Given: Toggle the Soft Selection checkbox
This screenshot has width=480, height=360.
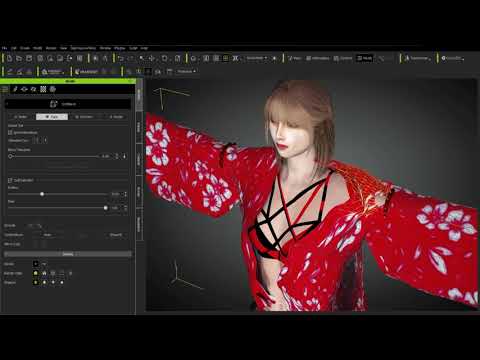Looking at the screenshot, I should pyautogui.click(x=10, y=180).
